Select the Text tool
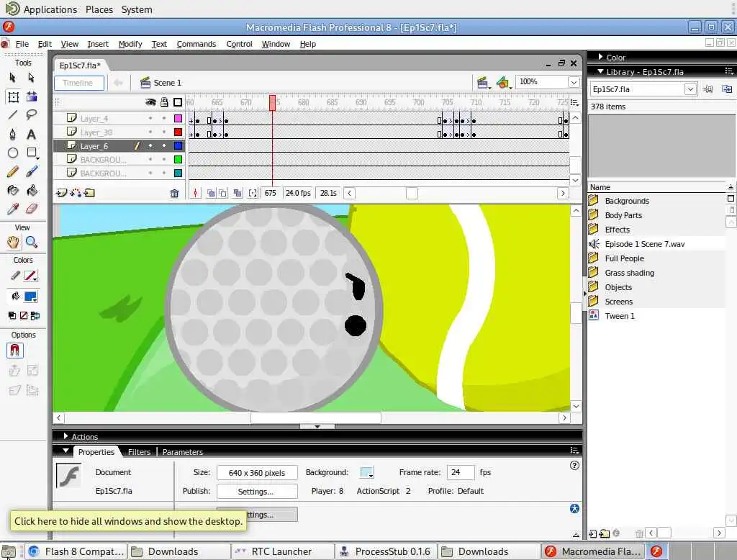Image resolution: width=737 pixels, height=560 pixels. 32,135
